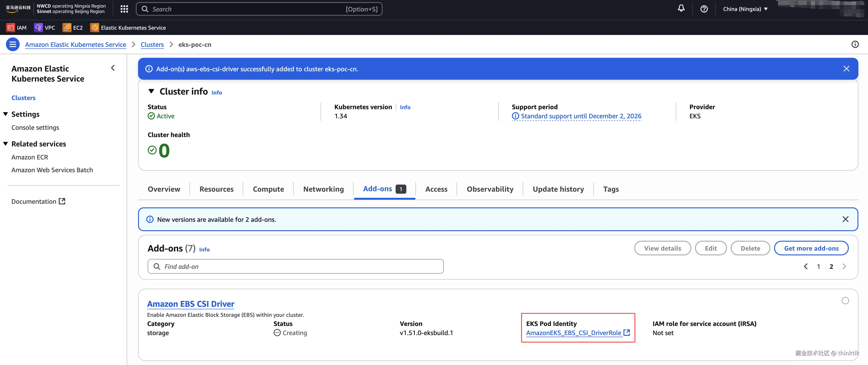Focus the Find add-on search field

click(x=296, y=266)
